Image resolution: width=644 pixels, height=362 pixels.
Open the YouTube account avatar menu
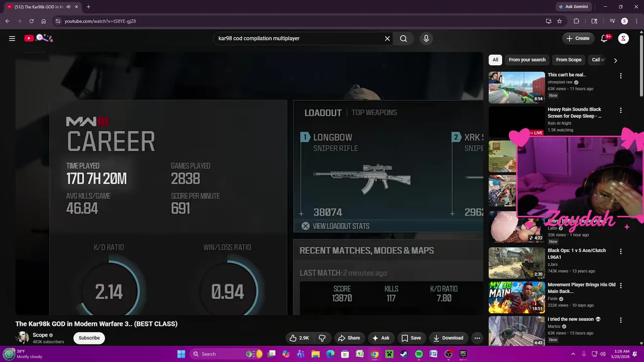coord(623,38)
